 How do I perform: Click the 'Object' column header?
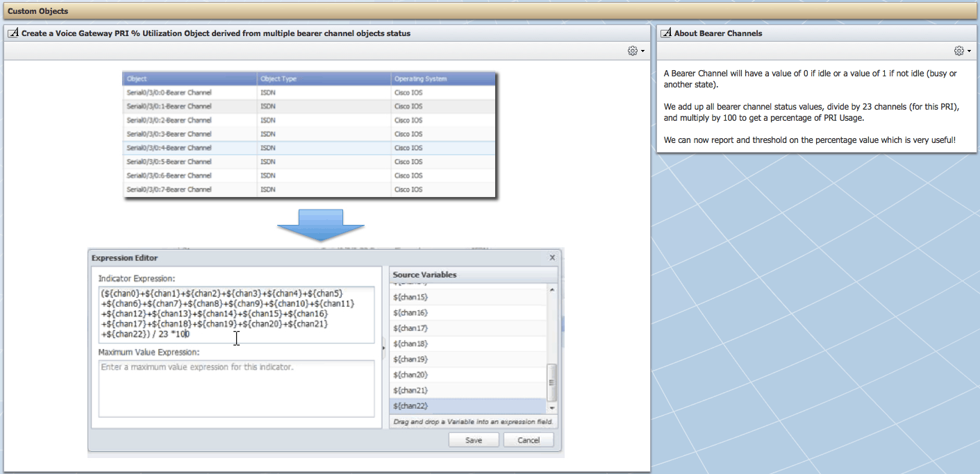tap(190, 78)
